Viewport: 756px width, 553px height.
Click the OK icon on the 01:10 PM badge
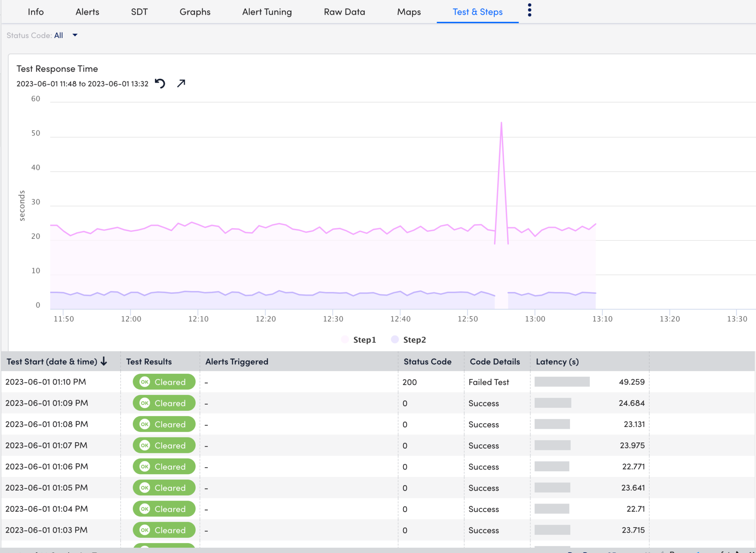point(145,382)
